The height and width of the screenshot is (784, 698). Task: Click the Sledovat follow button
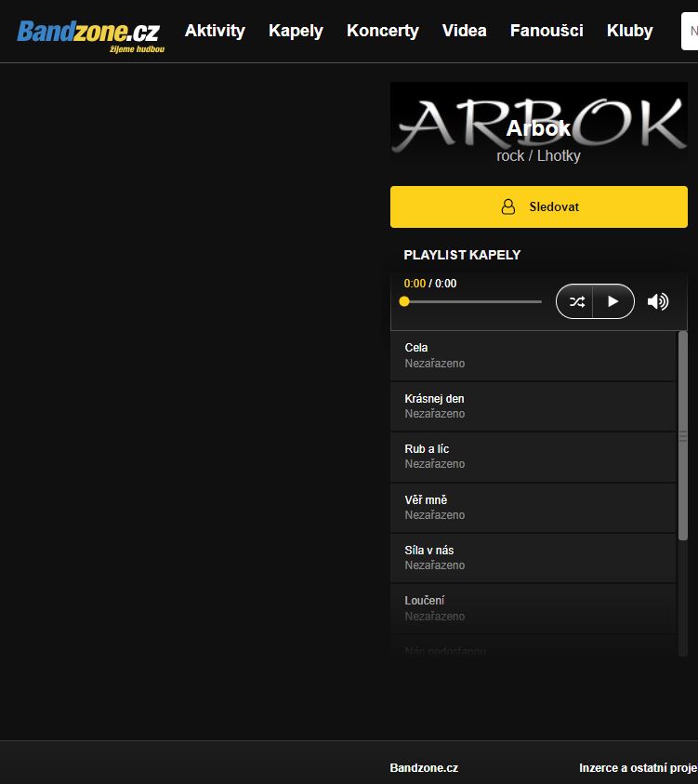pyautogui.click(x=539, y=207)
